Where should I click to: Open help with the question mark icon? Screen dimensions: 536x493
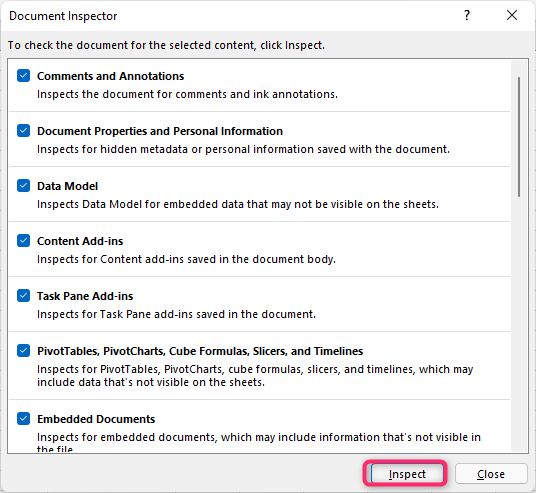point(467,15)
